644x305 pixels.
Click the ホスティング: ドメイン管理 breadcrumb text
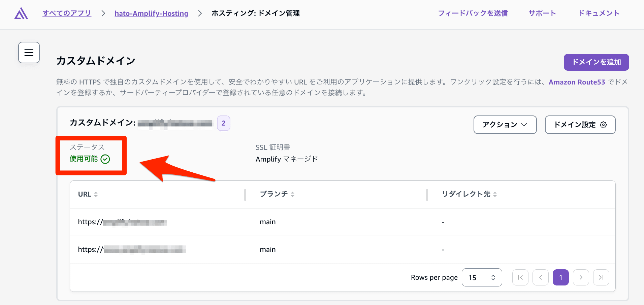point(256,13)
